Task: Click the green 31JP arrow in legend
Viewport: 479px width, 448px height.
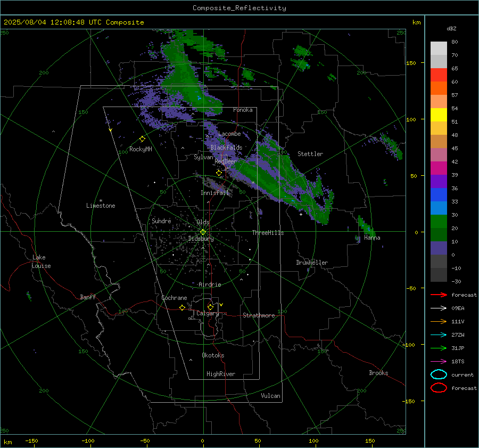Action: [x=439, y=348]
